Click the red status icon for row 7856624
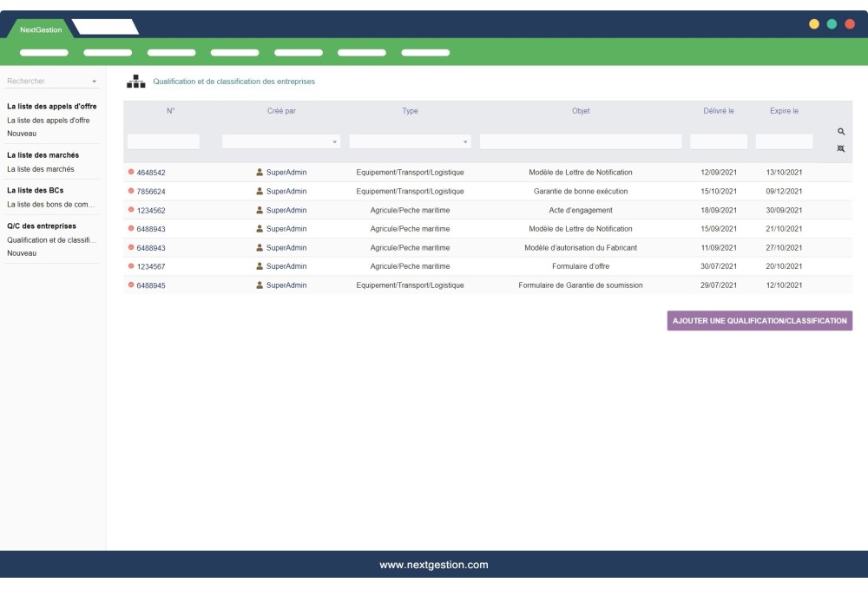Viewport: 868px width, 589px height. pyautogui.click(x=131, y=191)
